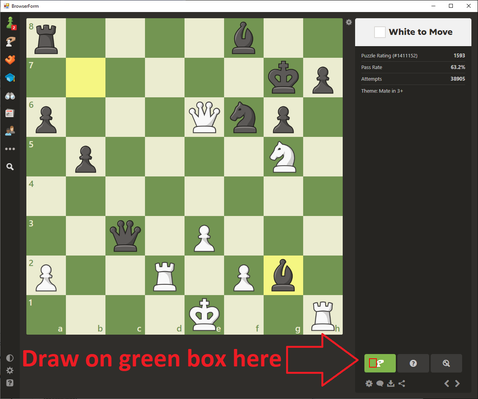Click the download icon under puzzle buttons
Viewport: 478px width, 399px height.
[x=391, y=383]
